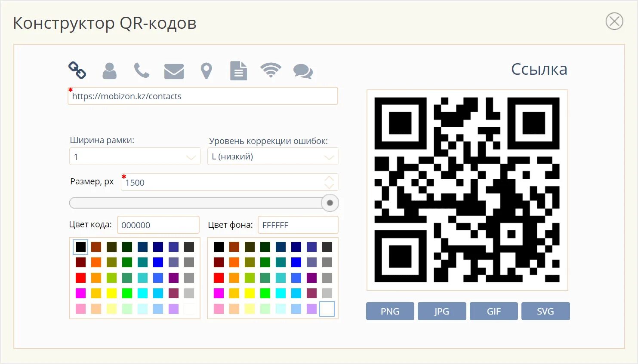This screenshot has width=638, height=364.
Task: Select the map location pin icon
Action: pyautogui.click(x=207, y=71)
